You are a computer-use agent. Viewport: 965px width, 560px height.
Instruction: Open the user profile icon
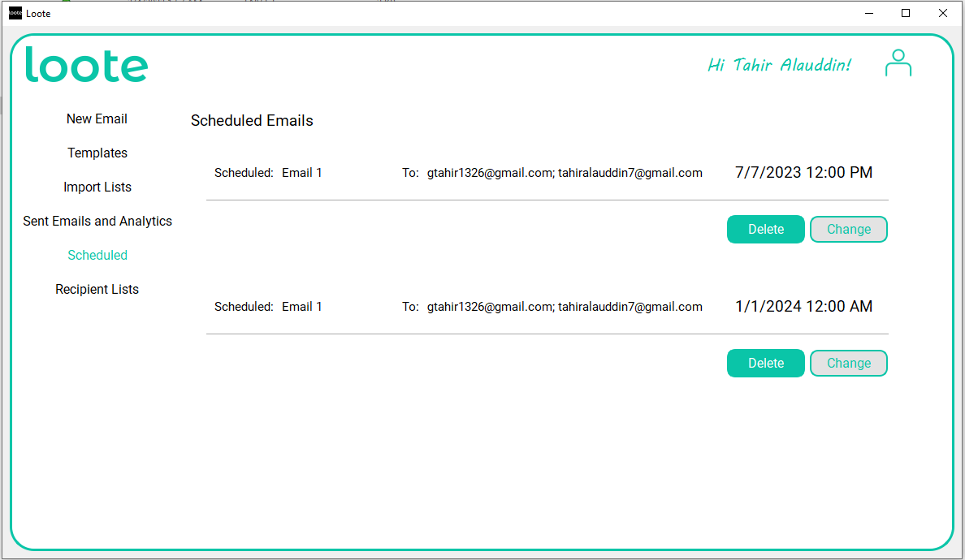pos(898,63)
